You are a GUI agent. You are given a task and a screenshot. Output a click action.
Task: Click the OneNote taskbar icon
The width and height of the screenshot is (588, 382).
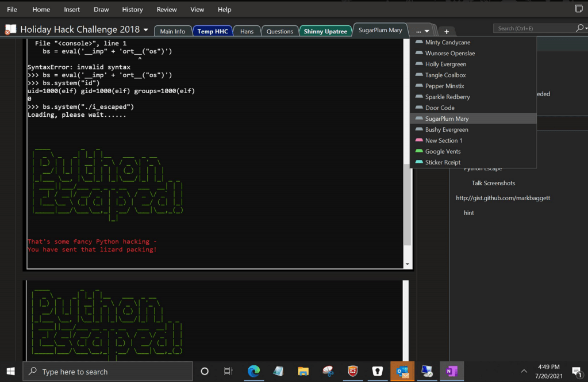tap(451, 371)
